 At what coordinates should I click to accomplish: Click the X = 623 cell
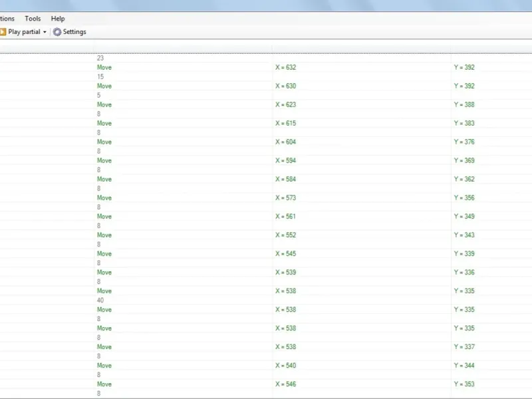(286, 104)
